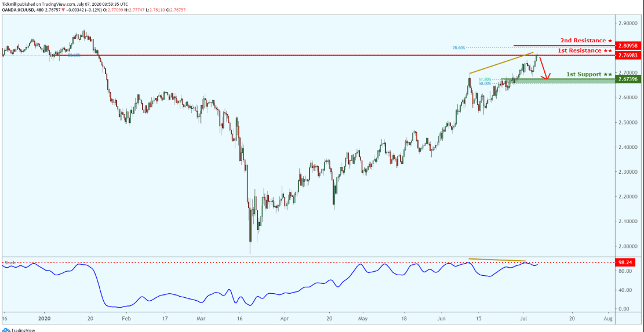The image size is (644, 332).
Task: Click the Feb label on time axis
Action: [126, 318]
